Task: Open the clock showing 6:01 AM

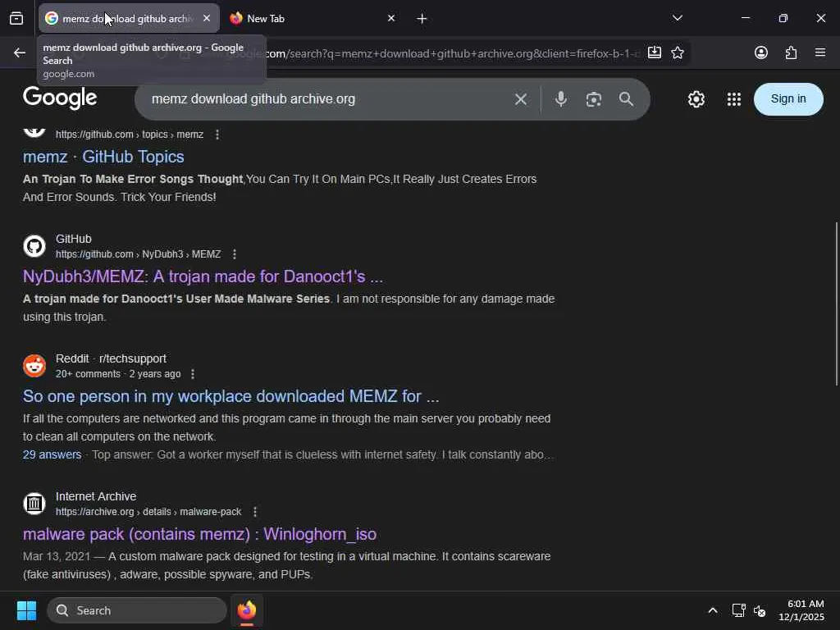Action: pos(801,610)
